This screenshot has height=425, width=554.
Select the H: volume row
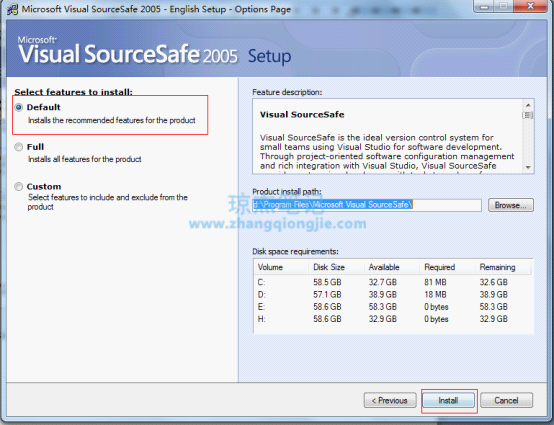click(393, 319)
